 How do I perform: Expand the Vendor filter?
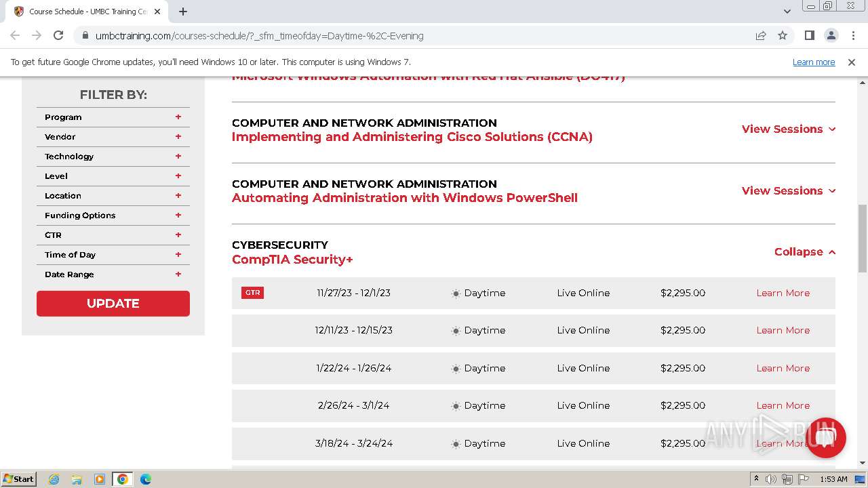113,137
